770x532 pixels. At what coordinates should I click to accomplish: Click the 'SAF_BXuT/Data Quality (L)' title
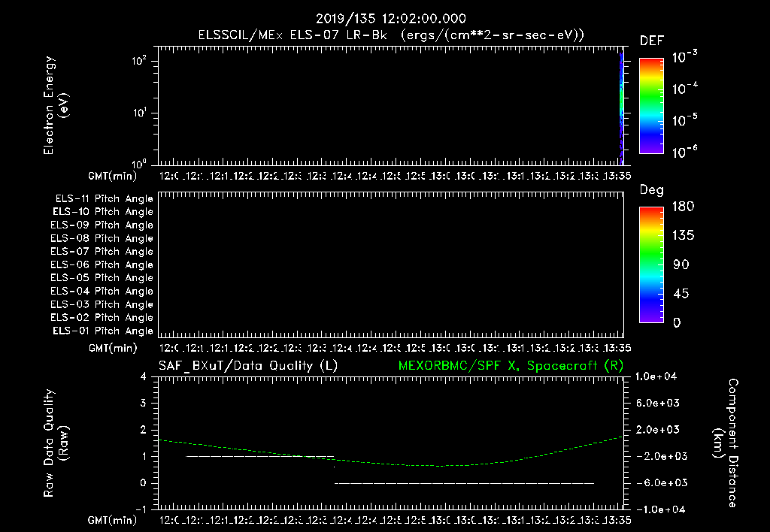pos(248,366)
